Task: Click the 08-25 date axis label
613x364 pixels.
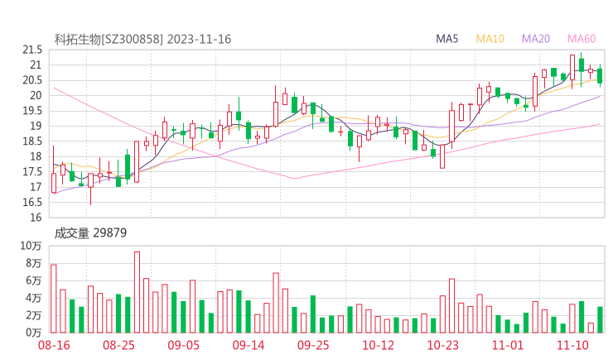Action: (118, 345)
